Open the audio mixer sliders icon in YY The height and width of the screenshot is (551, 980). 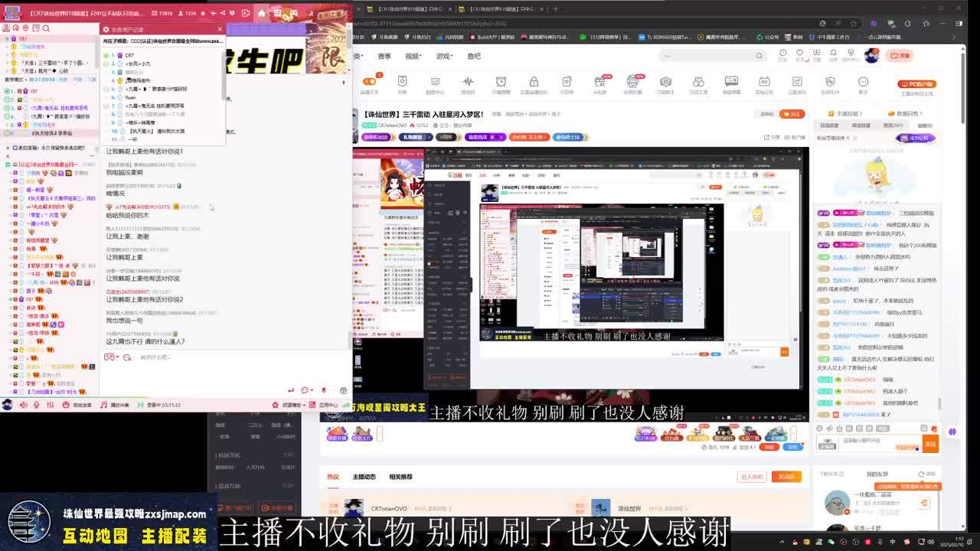(51, 405)
